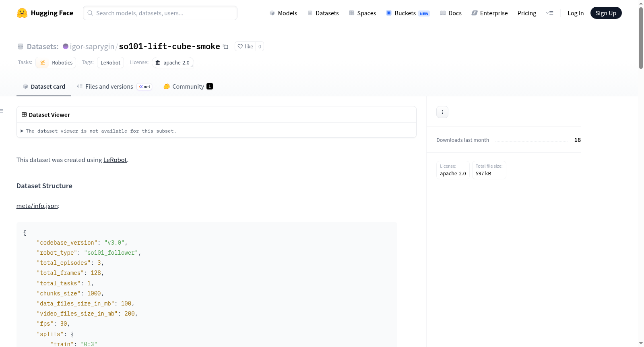Like the so101-lift-cube-smoke dataset
The width and height of the screenshot is (644, 347).
[x=245, y=46]
